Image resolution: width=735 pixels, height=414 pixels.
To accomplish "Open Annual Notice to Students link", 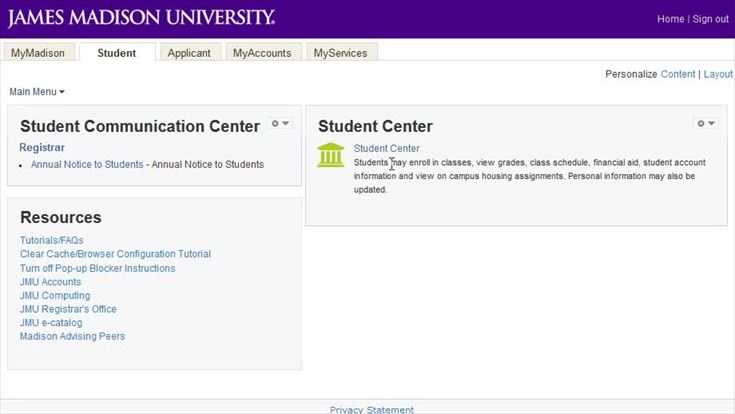I will [87, 164].
